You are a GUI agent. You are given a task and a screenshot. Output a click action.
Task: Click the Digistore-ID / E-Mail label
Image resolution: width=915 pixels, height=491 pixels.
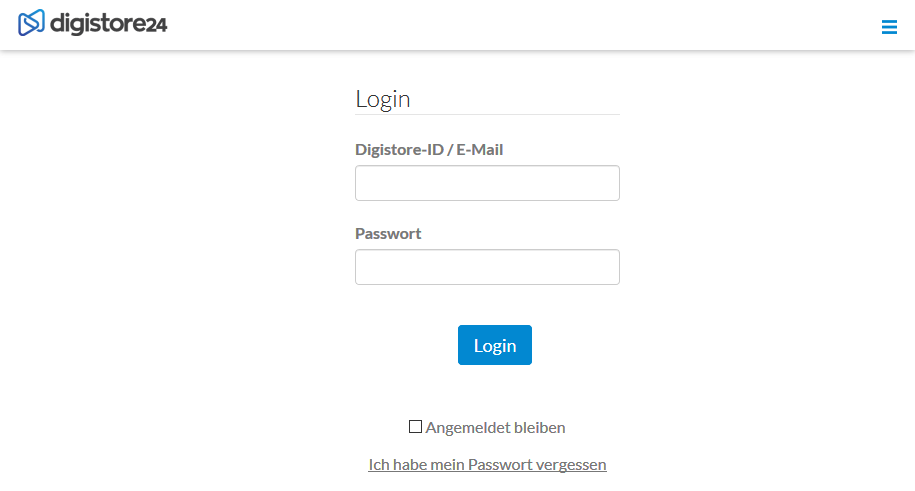click(x=429, y=149)
